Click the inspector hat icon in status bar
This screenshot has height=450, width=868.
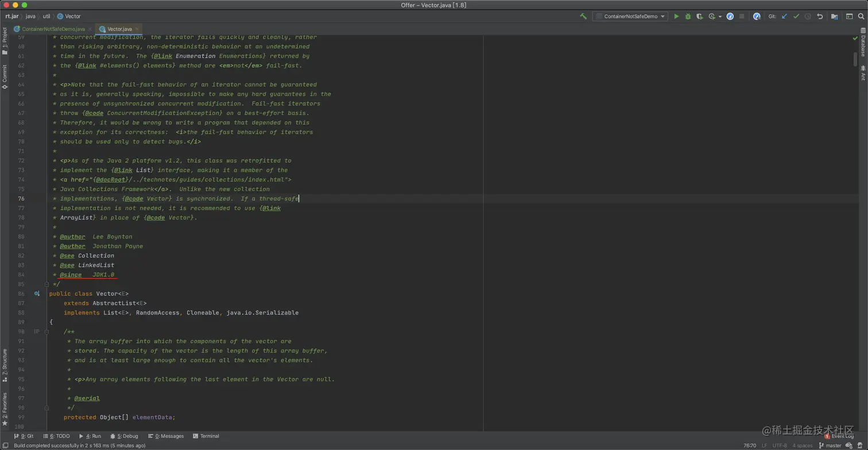click(861, 445)
